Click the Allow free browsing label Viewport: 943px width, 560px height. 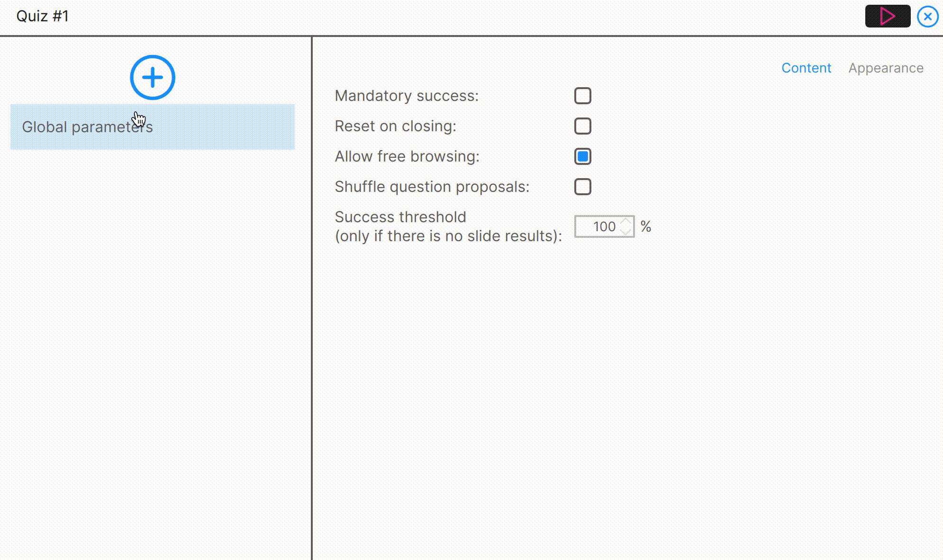(x=407, y=156)
